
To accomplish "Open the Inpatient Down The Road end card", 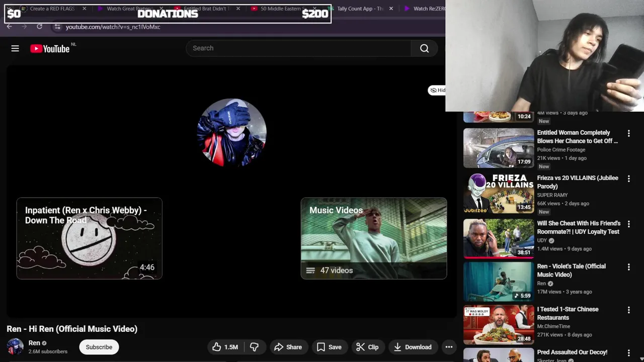I will [x=89, y=238].
